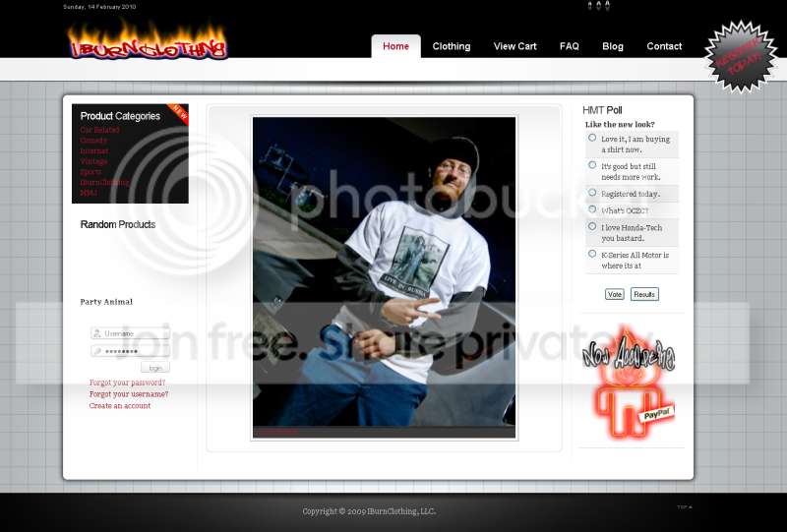Select the smallest font size A icon
This screenshot has height=532, width=787.
point(589,6)
